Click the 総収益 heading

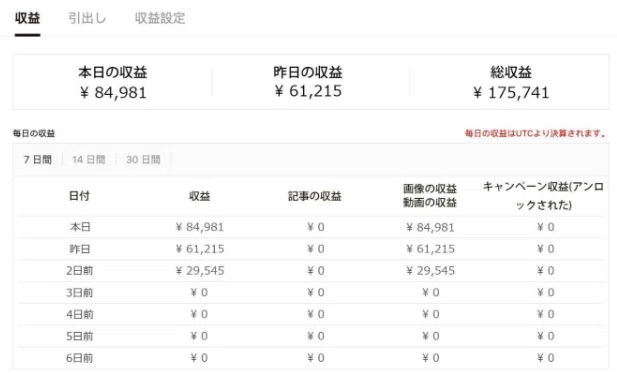511,72
